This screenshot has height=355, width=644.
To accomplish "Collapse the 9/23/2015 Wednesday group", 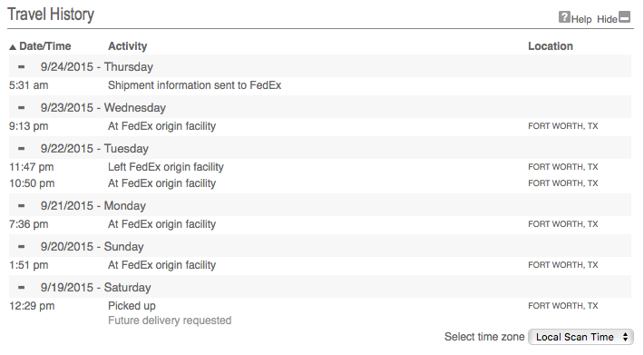I will point(22,108).
